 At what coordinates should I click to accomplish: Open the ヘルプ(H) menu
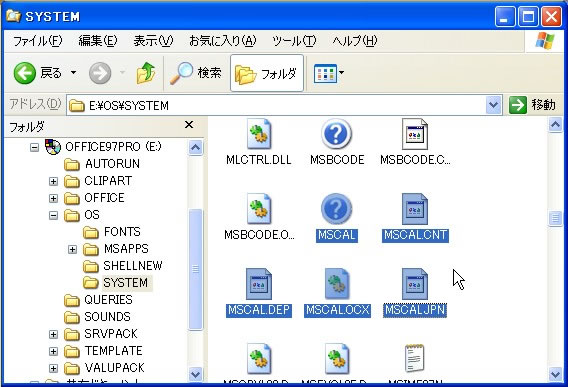[355, 41]
